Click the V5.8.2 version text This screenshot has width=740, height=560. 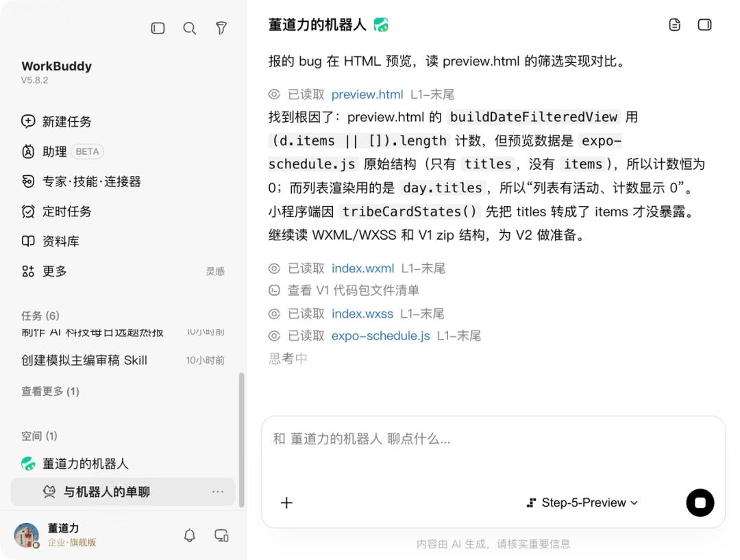point(34,80)
